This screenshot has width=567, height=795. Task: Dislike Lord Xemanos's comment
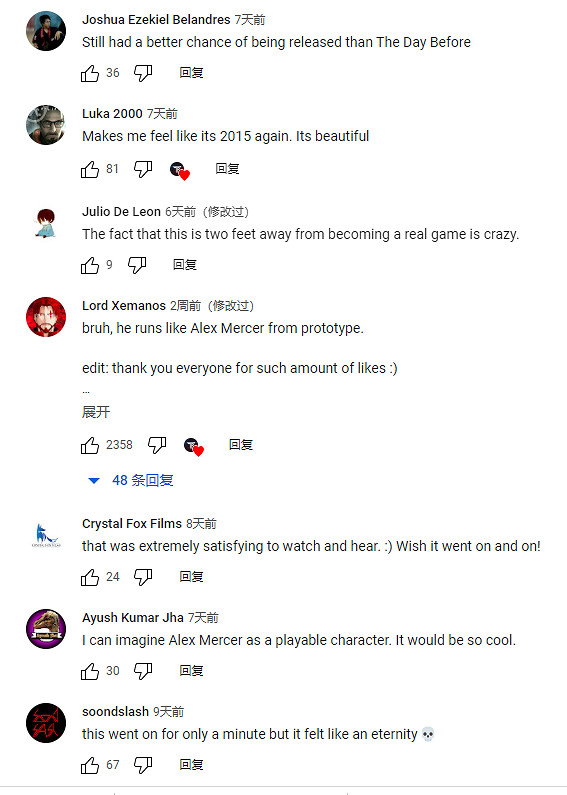click(157, 446)
